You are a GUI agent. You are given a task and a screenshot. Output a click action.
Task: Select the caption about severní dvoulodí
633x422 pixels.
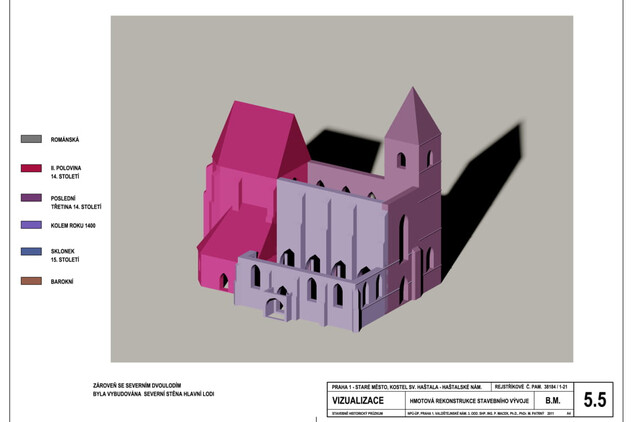click(x=153, y=390)
